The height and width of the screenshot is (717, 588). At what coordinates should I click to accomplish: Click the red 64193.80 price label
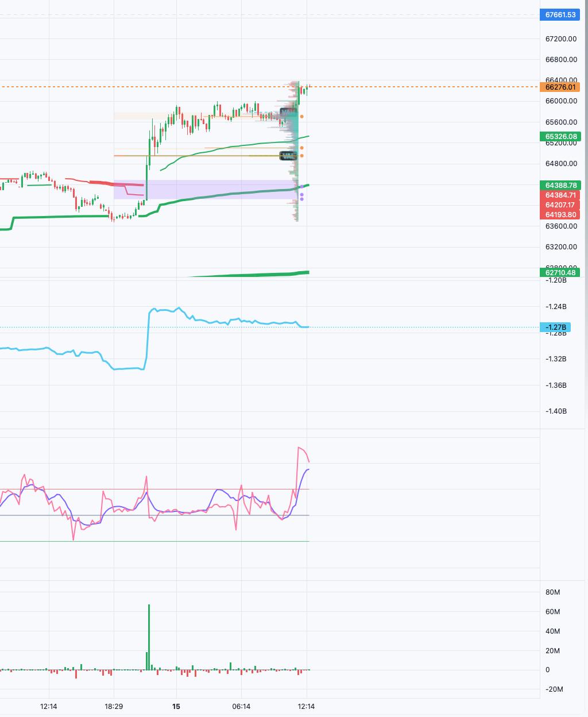pos(560,215)
